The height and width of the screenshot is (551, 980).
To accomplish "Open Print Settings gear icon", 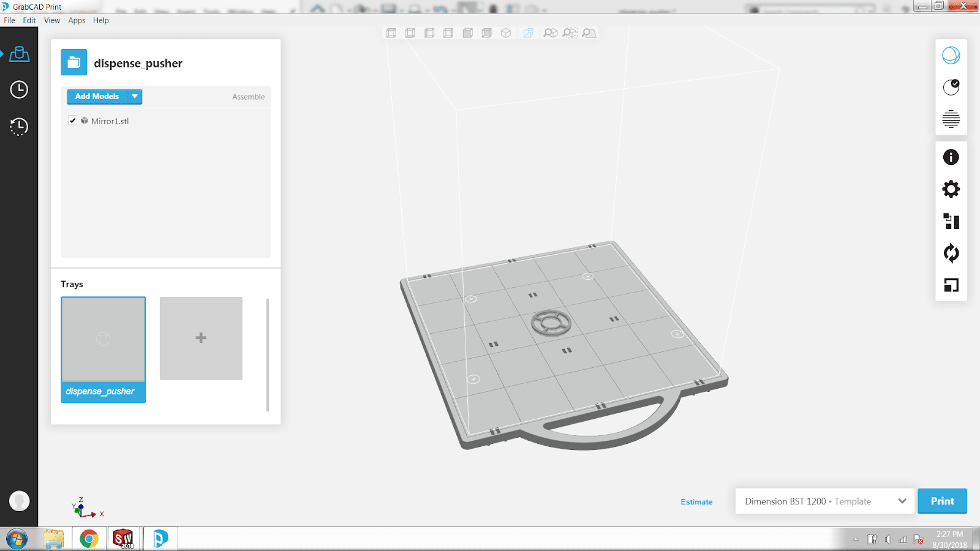I will point(951,189).
